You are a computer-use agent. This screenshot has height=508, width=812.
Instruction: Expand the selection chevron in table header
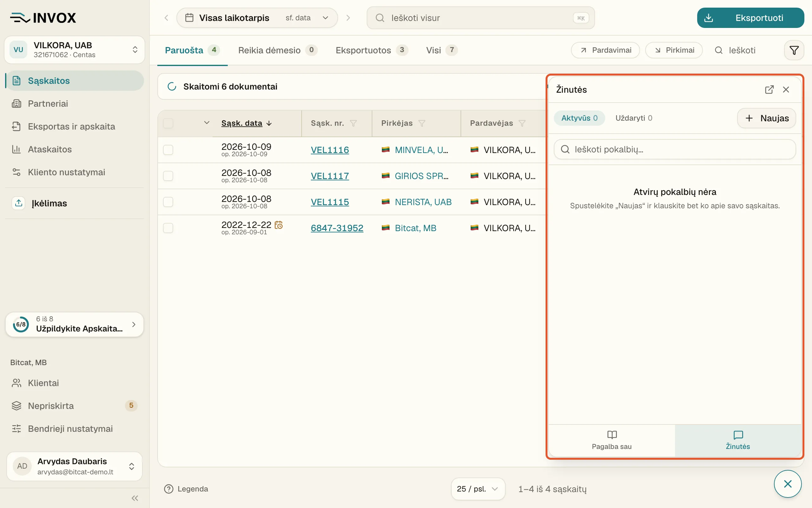click(x=207, y=123)
